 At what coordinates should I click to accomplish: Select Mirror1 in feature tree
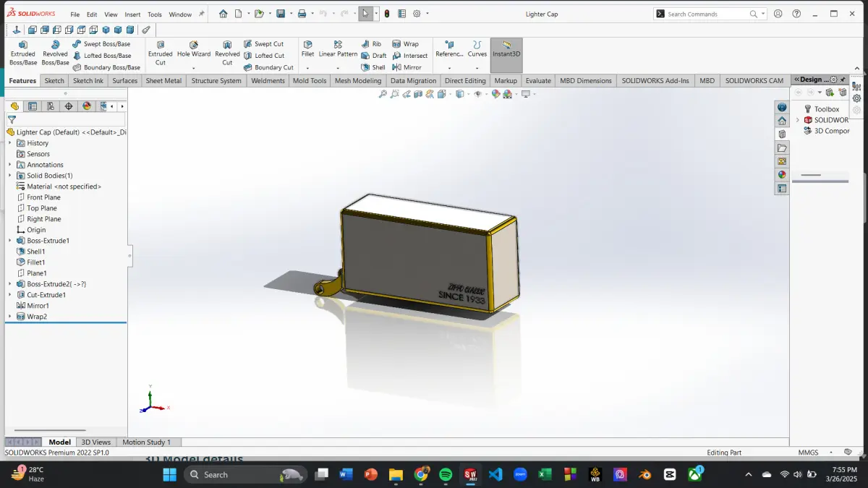click(38, 306)
